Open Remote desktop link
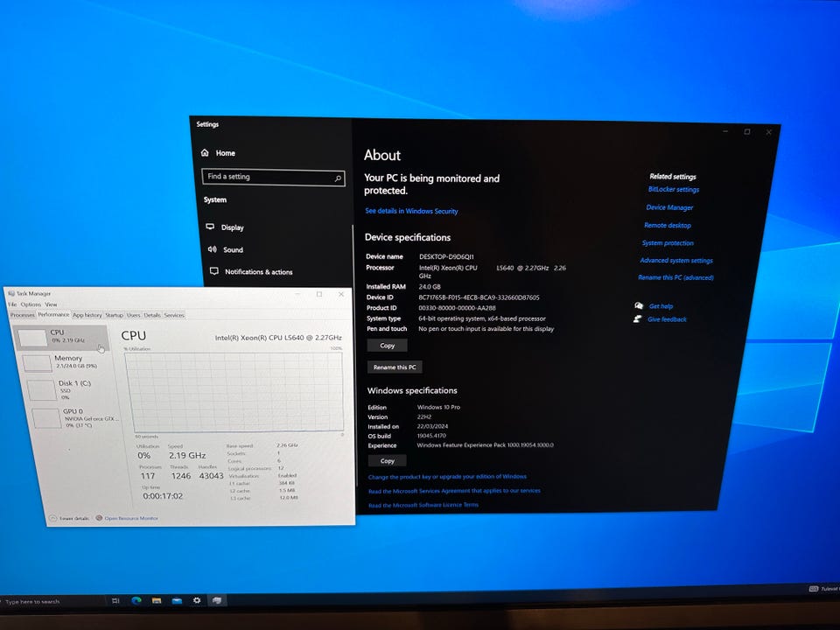The height and width of the screenshot is (630, 840). [668, 225]
